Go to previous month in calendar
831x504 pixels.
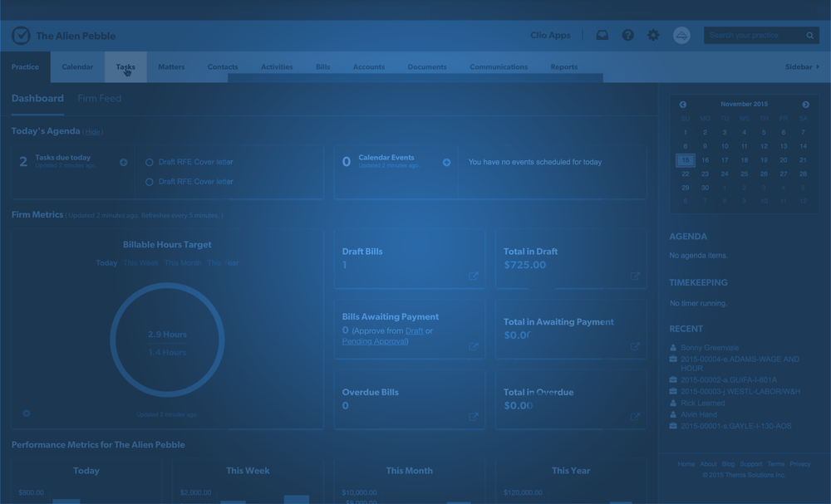coord(683,105)
